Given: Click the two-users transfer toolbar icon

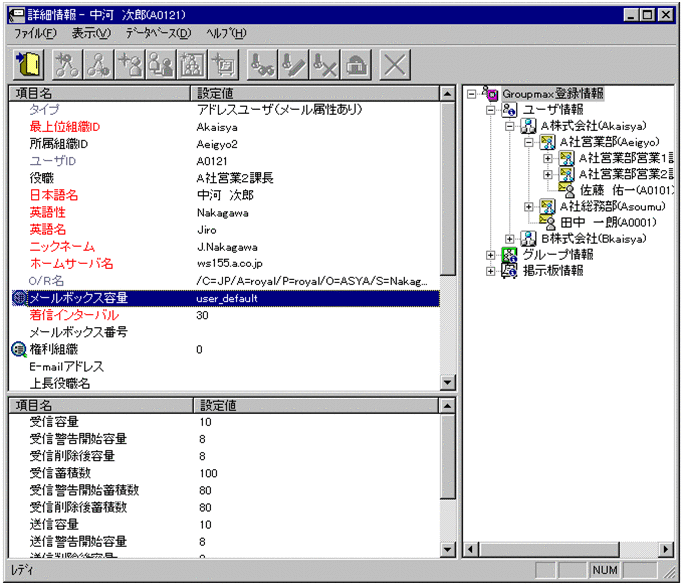Looking at the screenshot, I should [161, 65].
